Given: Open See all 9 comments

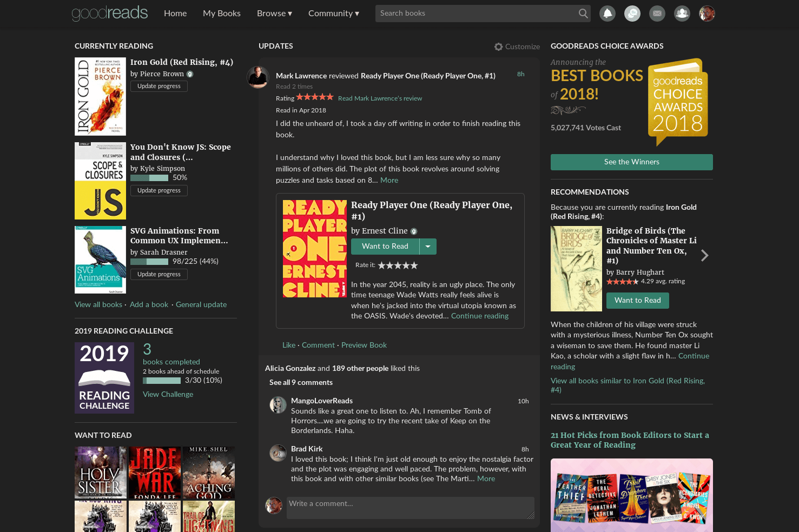Looking at the screenshot, I should pyautogui.click(x=301, y=383).
